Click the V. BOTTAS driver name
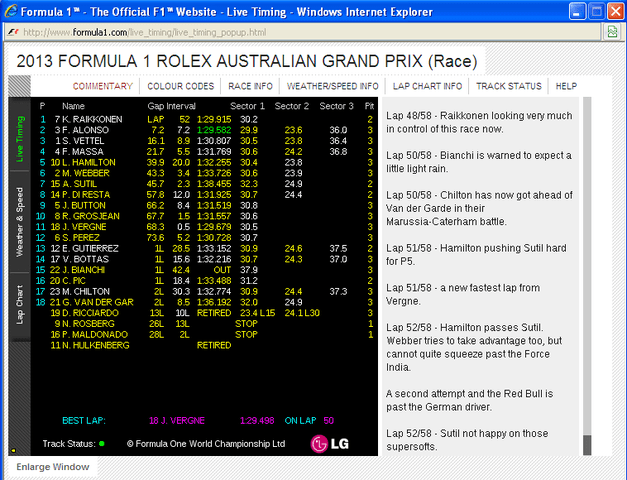This screenshot has width=627, height=480. pos(85,259)
